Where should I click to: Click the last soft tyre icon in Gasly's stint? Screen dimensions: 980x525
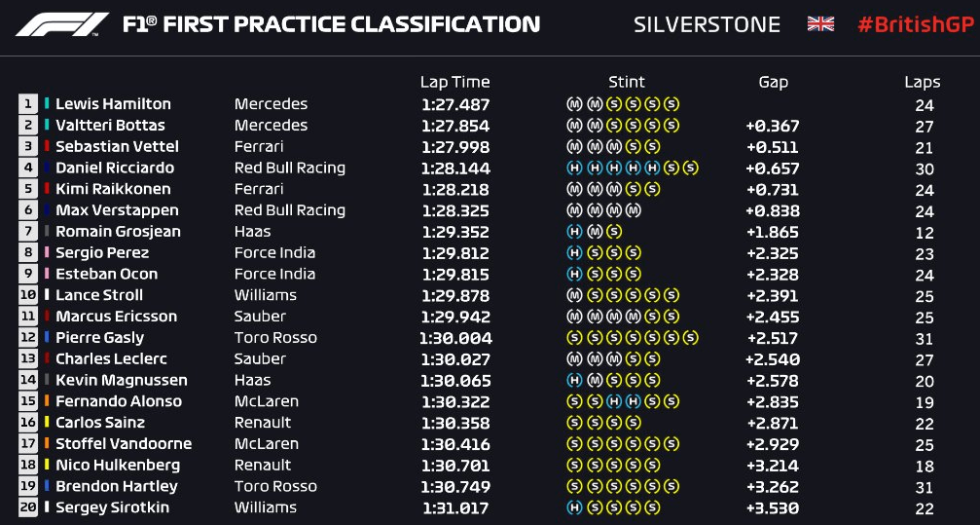(690, 338)
